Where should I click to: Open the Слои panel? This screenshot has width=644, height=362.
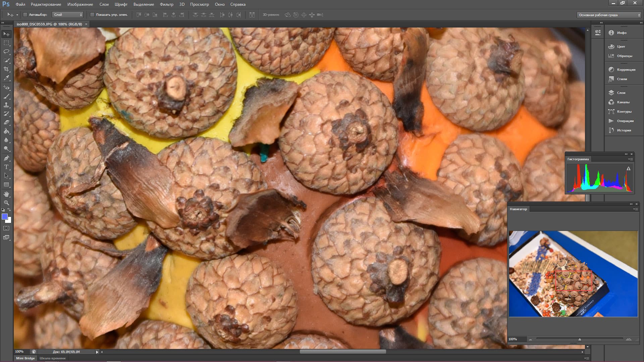click(621, 93)
